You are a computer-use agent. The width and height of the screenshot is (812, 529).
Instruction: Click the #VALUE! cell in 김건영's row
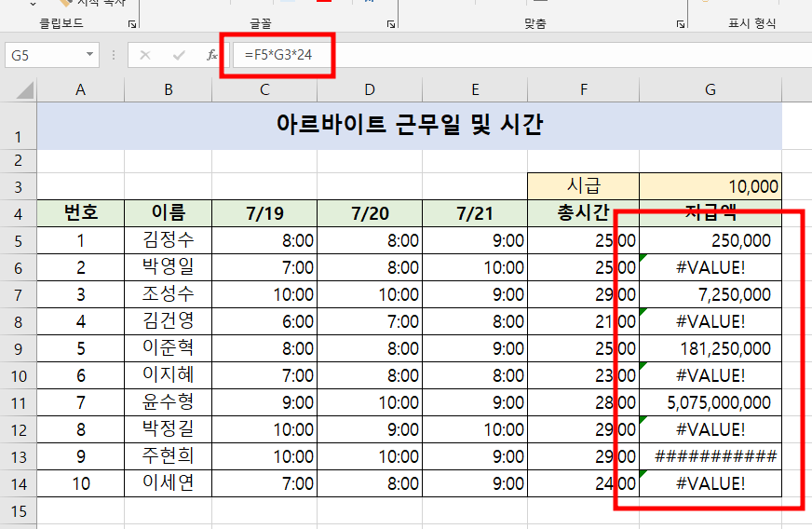point(710,321)
